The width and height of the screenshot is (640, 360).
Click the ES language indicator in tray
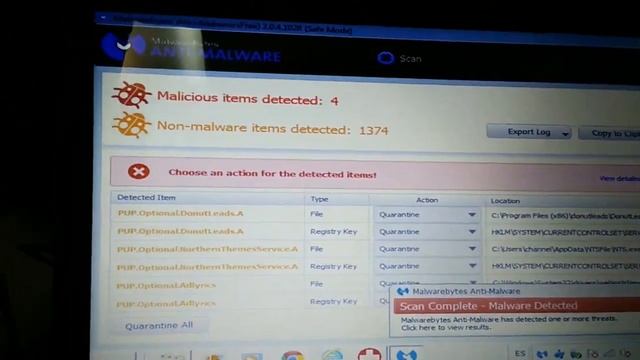(x=520, y=353)
